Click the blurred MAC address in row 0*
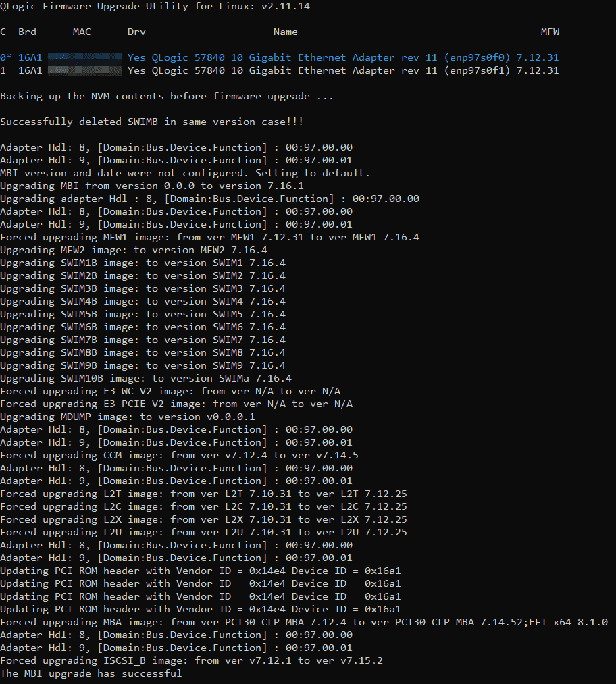The image size is (616, 684). click(x=85, y=57)
